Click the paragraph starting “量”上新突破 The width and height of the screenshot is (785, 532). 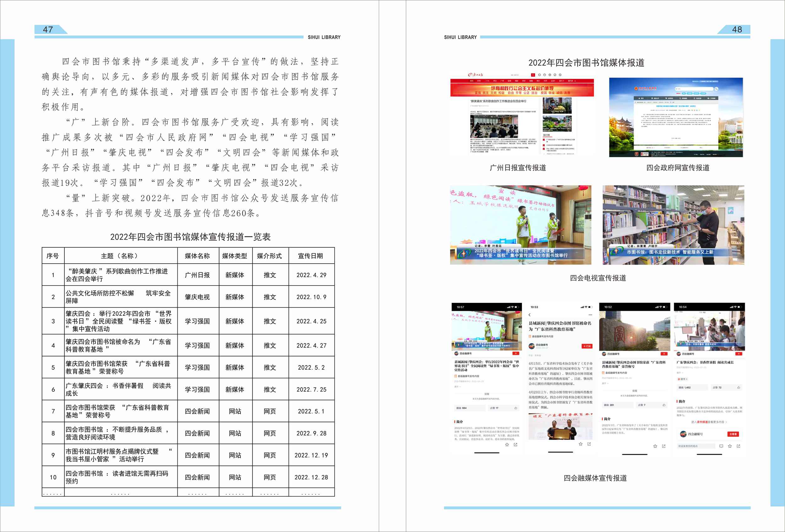point(190,206)
